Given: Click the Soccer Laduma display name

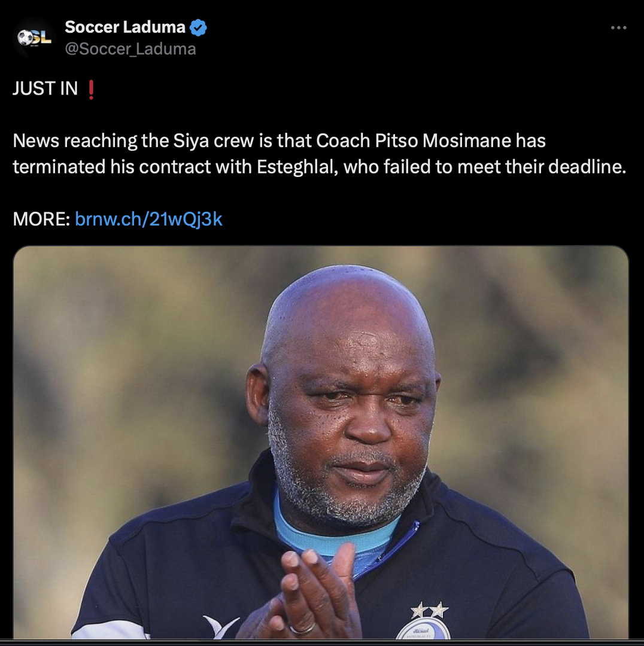Looking at the screenshot, I should (x=124, y=27).
